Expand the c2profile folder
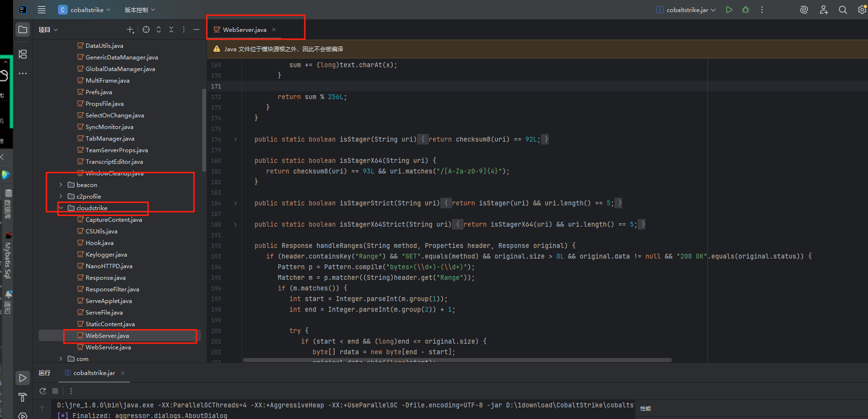Screen dimensions: 868x419 pyautogui.click(x=61, y=196)
